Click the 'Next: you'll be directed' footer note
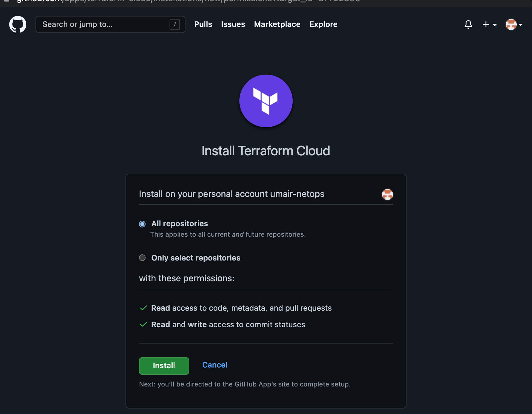Viewport: 532px width, 414px height. coord(245,384)
